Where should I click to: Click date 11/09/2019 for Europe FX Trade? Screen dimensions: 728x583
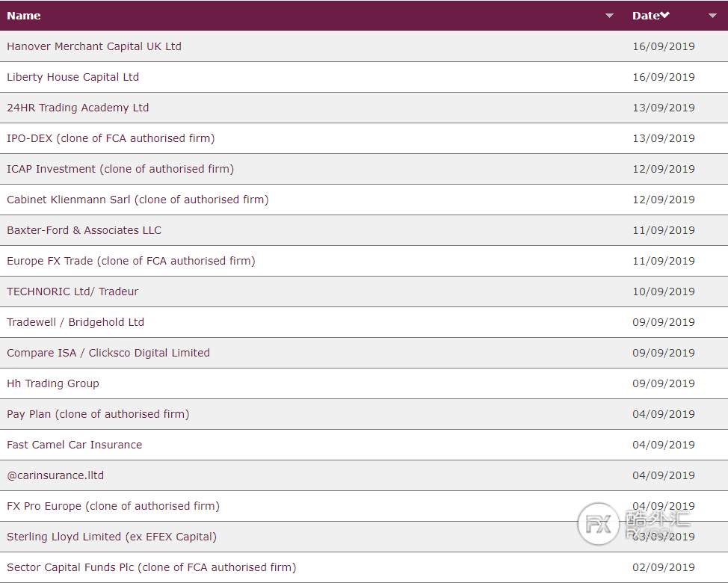coord(664,261)
